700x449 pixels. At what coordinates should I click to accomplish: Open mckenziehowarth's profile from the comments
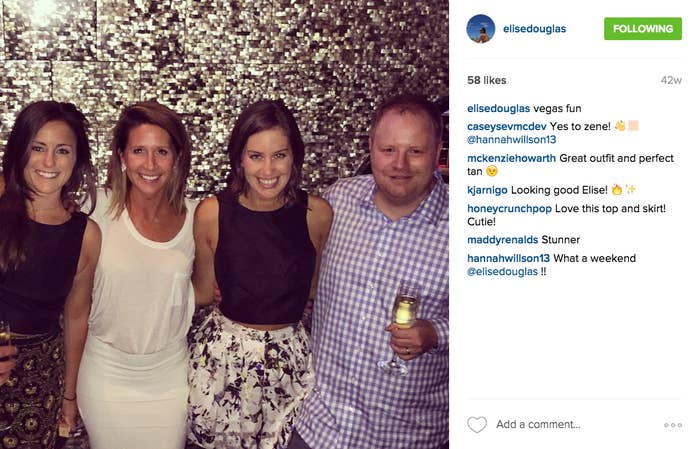click(x=511, y=158)
